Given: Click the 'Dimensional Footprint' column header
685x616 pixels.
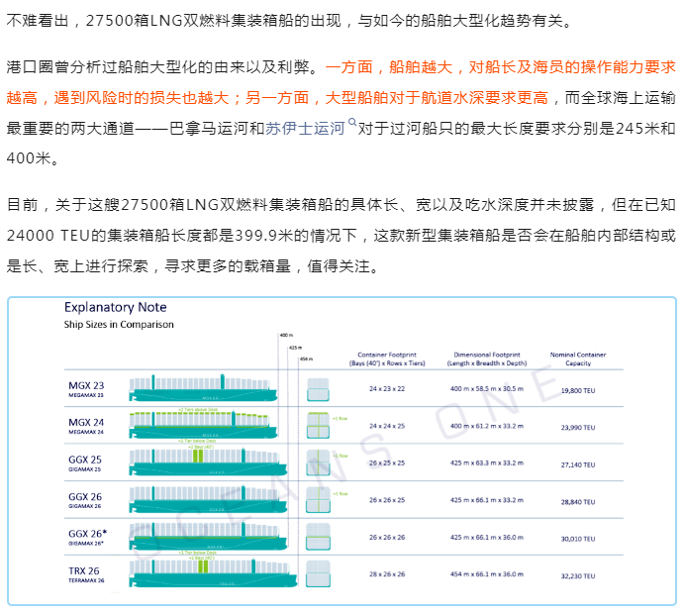Looking at the screenshot, I should point(487,359).
